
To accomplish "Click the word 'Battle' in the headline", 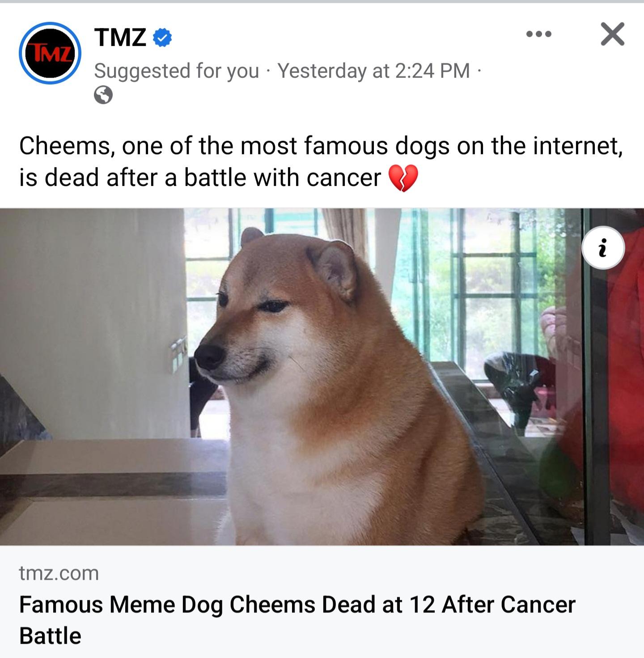I will (50, 636).
